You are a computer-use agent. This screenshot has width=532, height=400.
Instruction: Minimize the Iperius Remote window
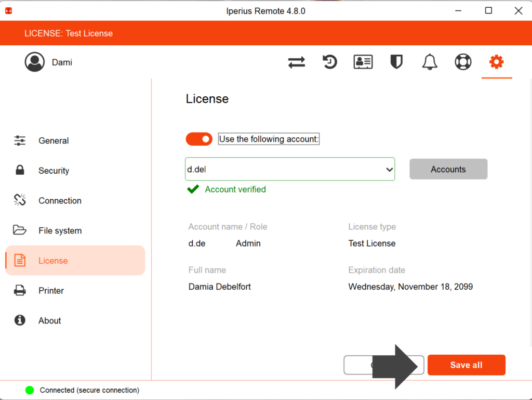[x=458, y=10]
